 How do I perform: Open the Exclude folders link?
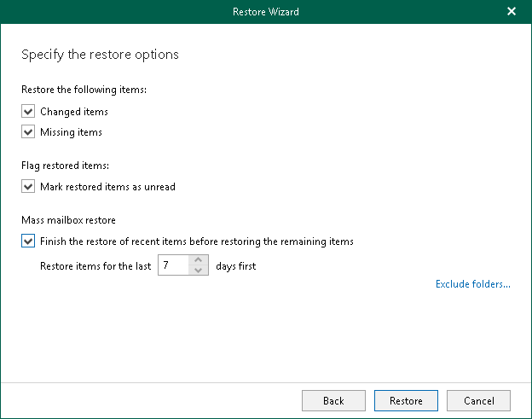(472, 284)
